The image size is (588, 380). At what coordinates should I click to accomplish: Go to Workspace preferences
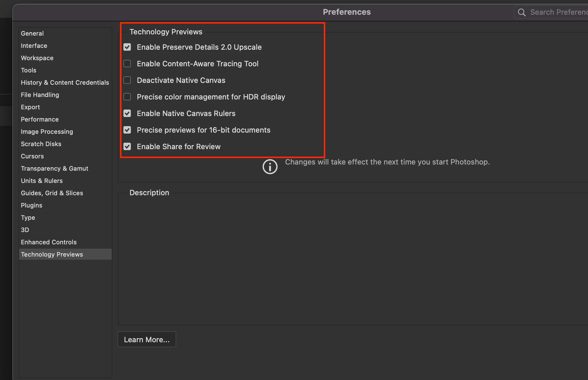coord(65,58)
